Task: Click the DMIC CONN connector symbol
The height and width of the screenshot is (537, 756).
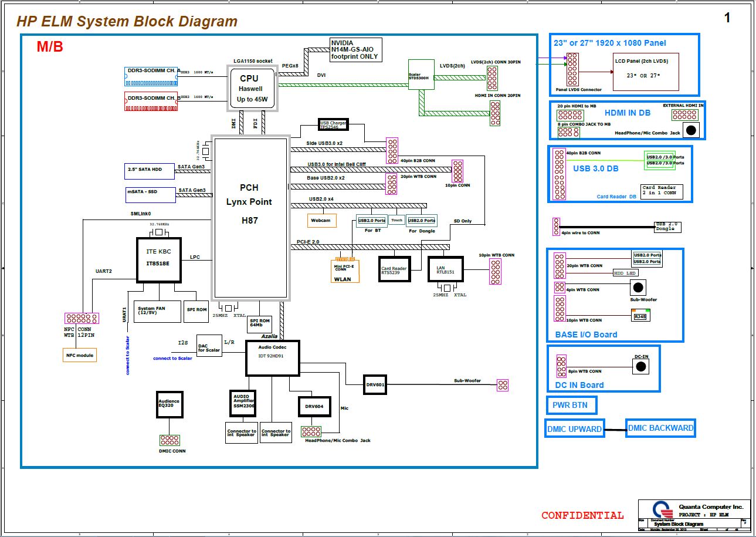Action: (169, 440)
